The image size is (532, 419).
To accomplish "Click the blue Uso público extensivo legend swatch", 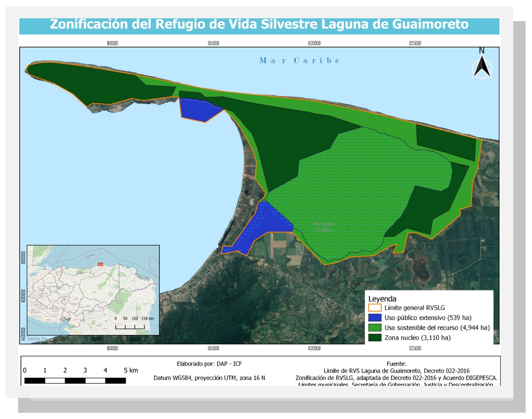I will click(375, 318).
